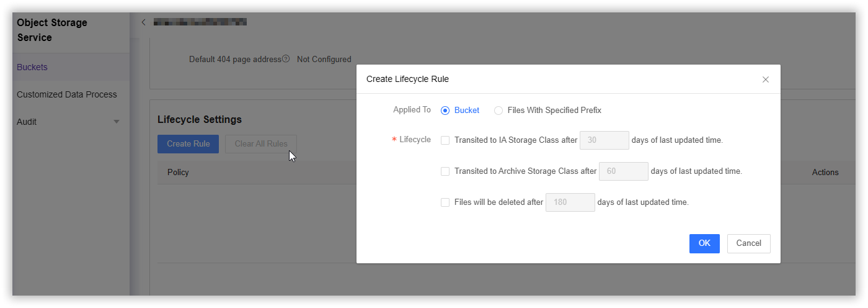The width and height of the screenshot is (868, 308).
Task: Click the Create Rule button
Action: click(x=188, y=144)
